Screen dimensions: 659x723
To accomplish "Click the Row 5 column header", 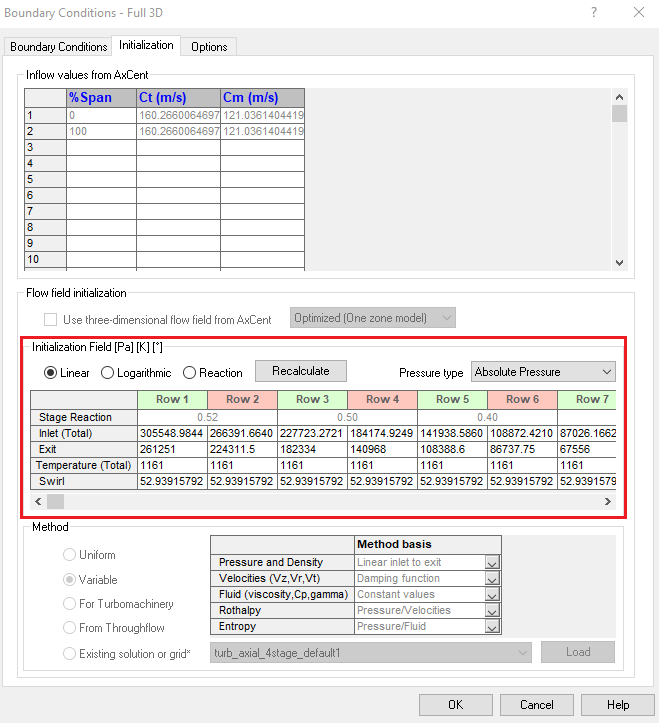I will pyautogui.click(x=452, y=399).
